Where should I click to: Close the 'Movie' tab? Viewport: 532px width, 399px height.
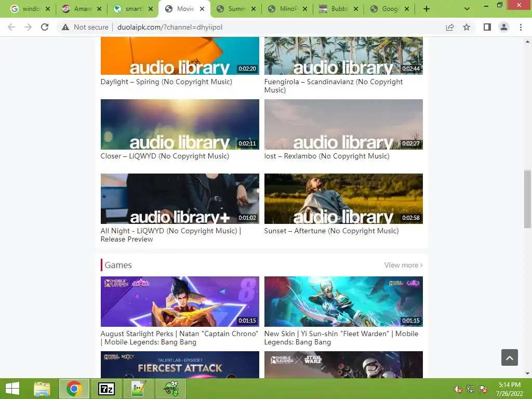(202, 9)
